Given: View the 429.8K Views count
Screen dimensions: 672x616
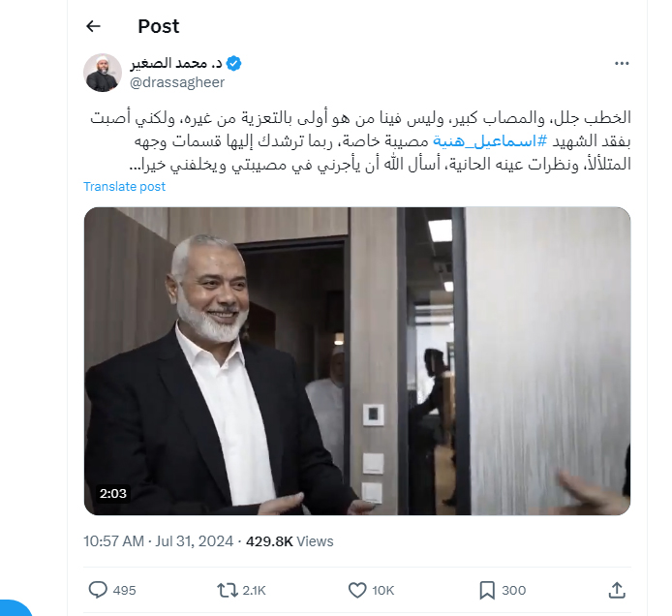Looking at the screenshot, I should [x=290, y=541].
